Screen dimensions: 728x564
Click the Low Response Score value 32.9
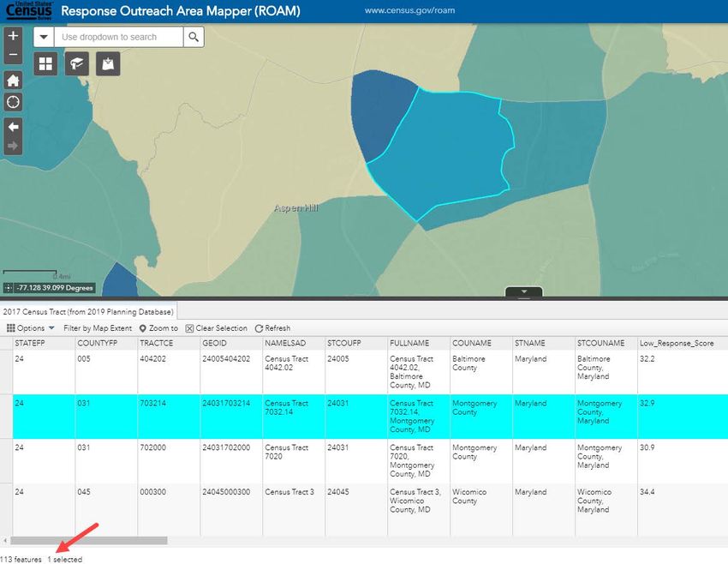pyautogui.click(x=647, y=403)
